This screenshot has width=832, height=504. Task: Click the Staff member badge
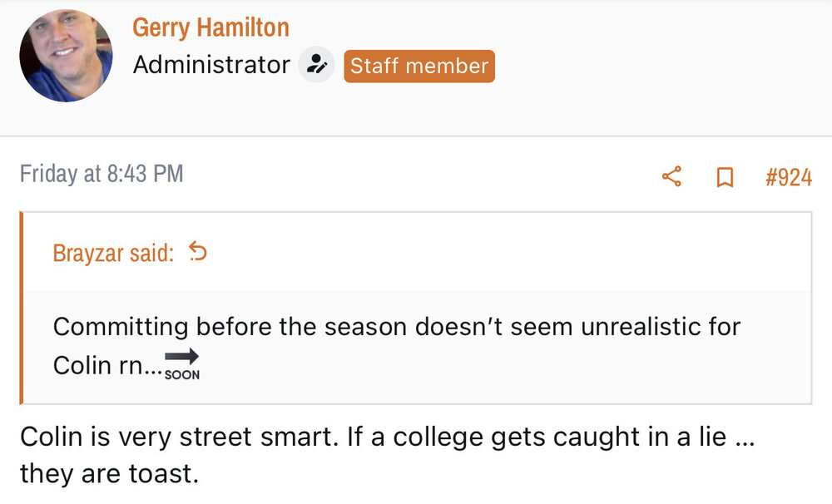coord(418,67)
